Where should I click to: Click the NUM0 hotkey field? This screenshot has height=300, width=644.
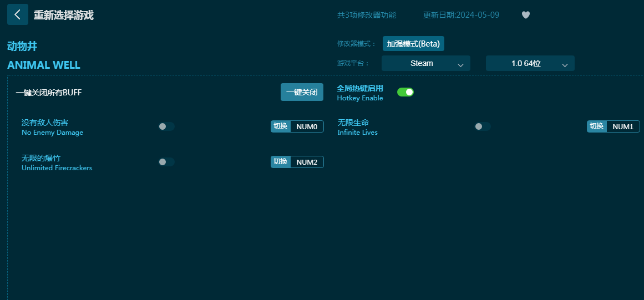tap(307, 126)
